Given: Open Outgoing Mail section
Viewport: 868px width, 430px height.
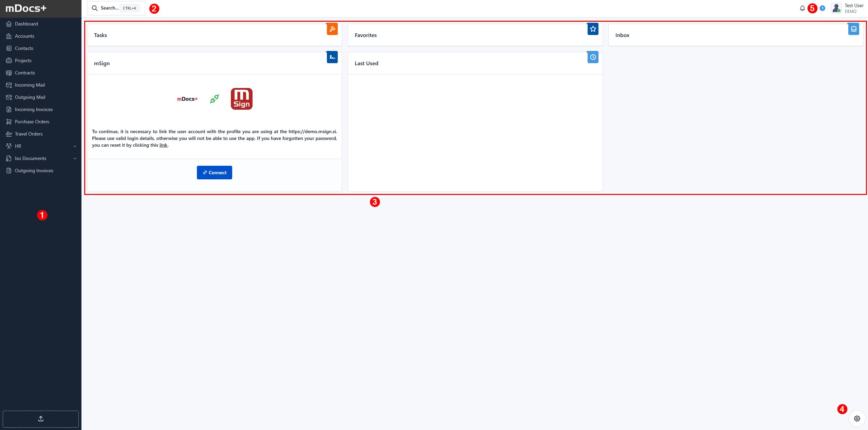Looking at the screenshot, I should (x=41, y=97).
